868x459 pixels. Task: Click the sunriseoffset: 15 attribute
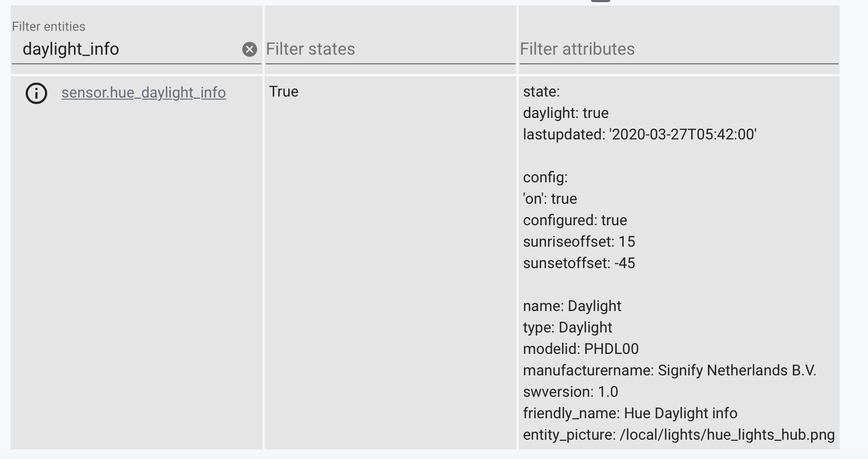[579, 242]
